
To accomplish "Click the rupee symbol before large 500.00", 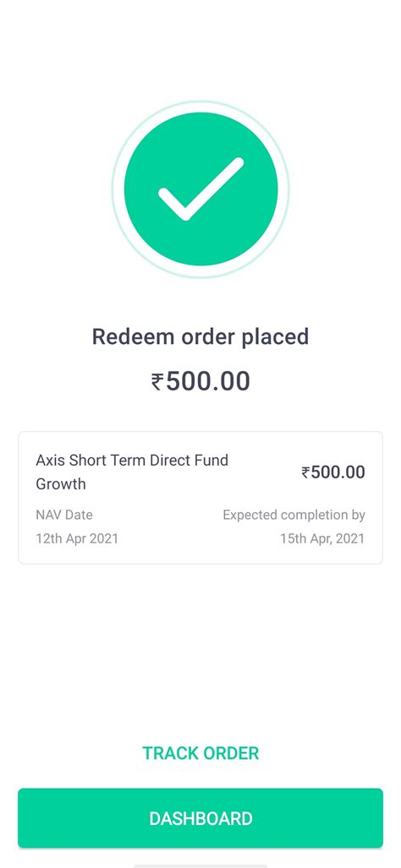I will coord(157,382).
